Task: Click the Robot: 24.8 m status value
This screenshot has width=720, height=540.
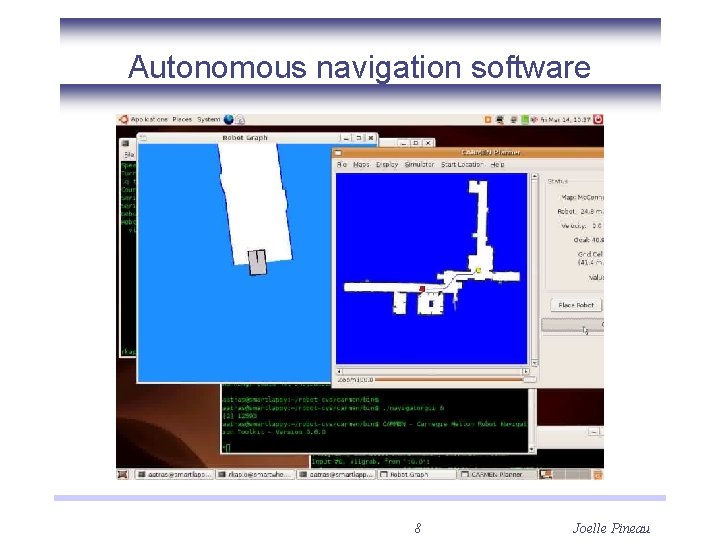Action: click(x=580, y=211)
